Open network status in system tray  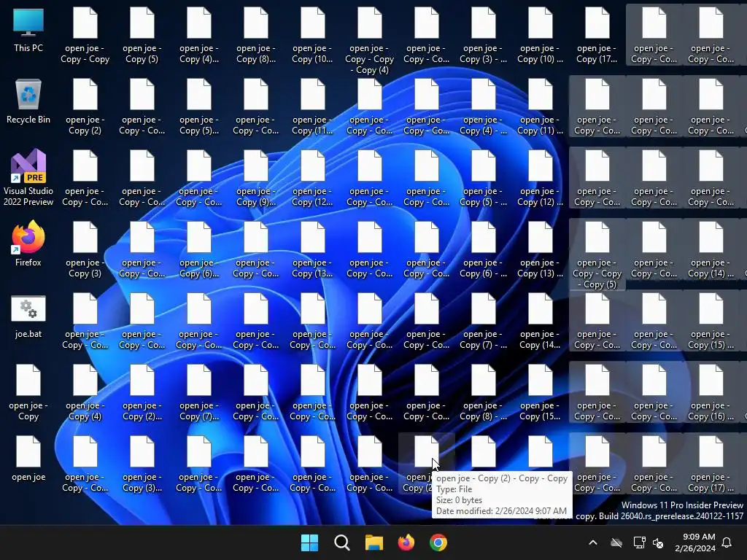(639, 542)
